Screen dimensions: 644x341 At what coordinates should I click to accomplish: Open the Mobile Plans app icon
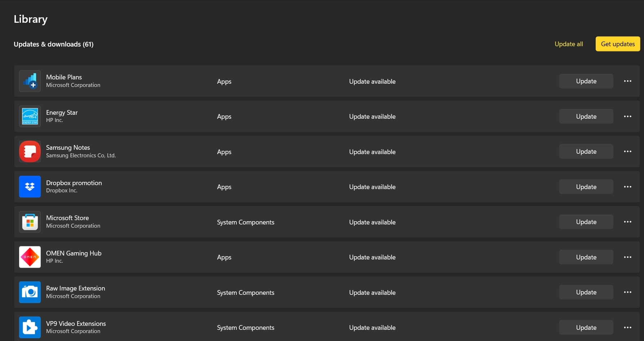30,81
